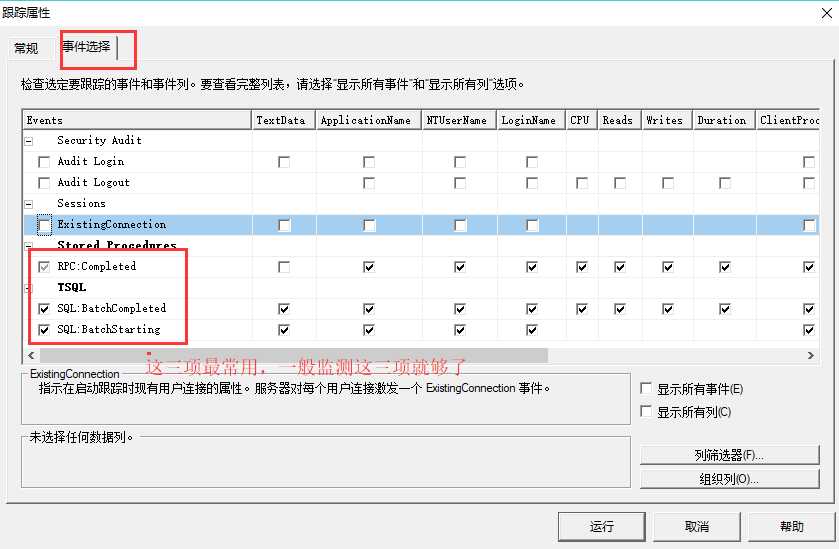Click the CPU column header
This screenshot has width=839, height=549.
pos(582,120)
